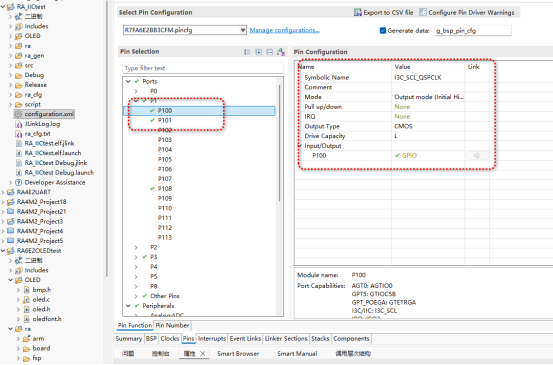
Task: Expand all in the Pin Selection toolbar
Action: 259,52
